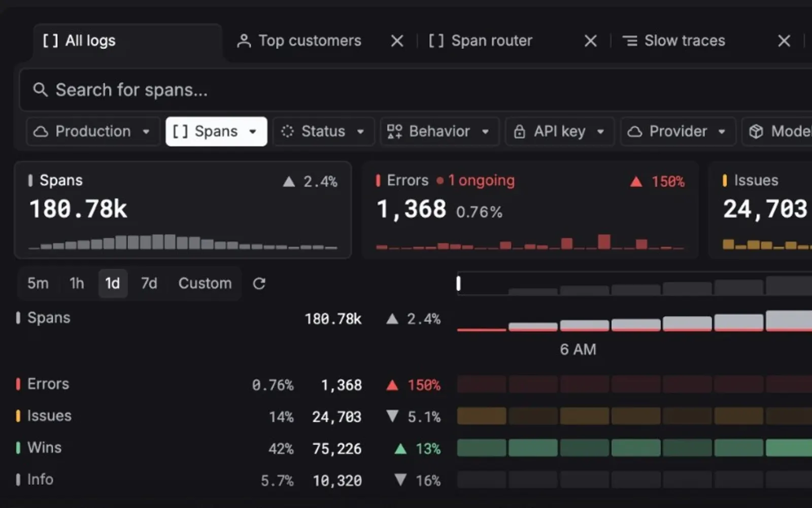Click the first green Wins timeline block
The image size is (812, 508).
pos(482,448)
